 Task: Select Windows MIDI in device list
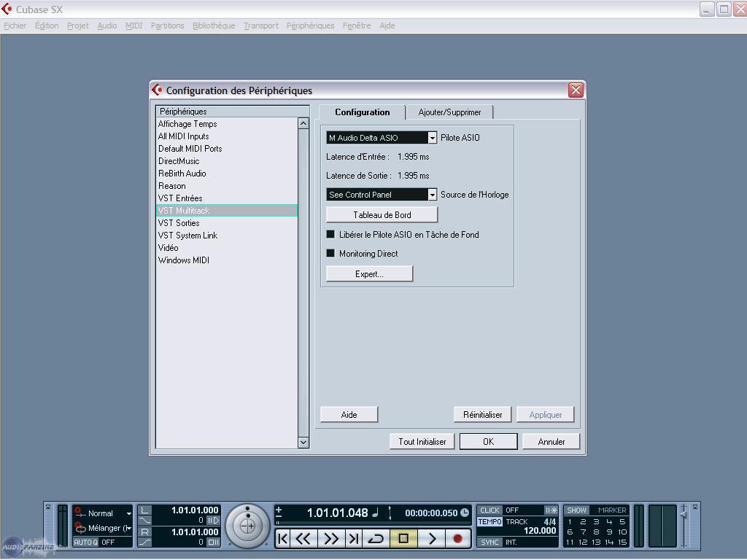pyautogui.click(x=227, y=260)
